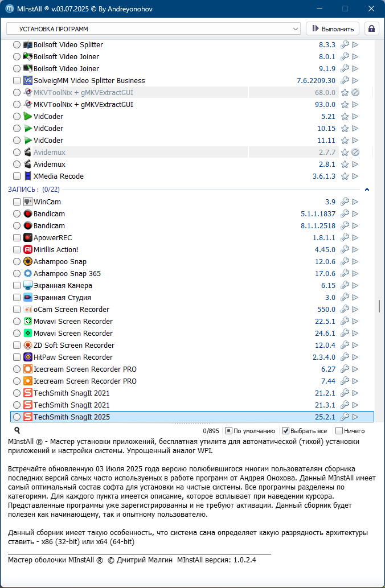Click key icon for ApowerREC row

(345, 238)
